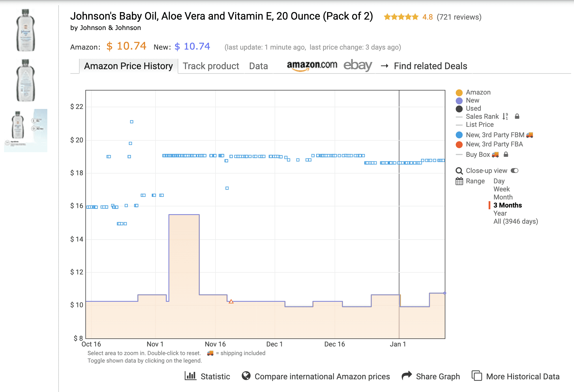
Task: Switch to the Track product tab
Action: [x=211, y=66]
